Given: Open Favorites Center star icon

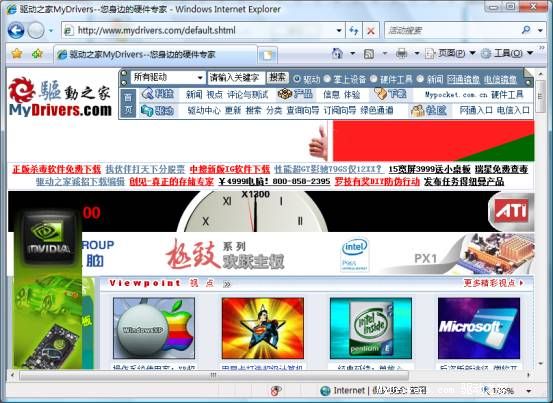Looking at the screenshot, I should (17, 54).
